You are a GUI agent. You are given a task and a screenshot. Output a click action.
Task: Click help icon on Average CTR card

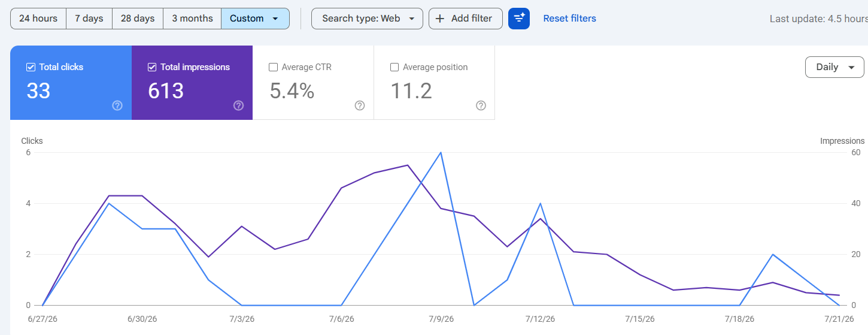[x=360, y=105]
